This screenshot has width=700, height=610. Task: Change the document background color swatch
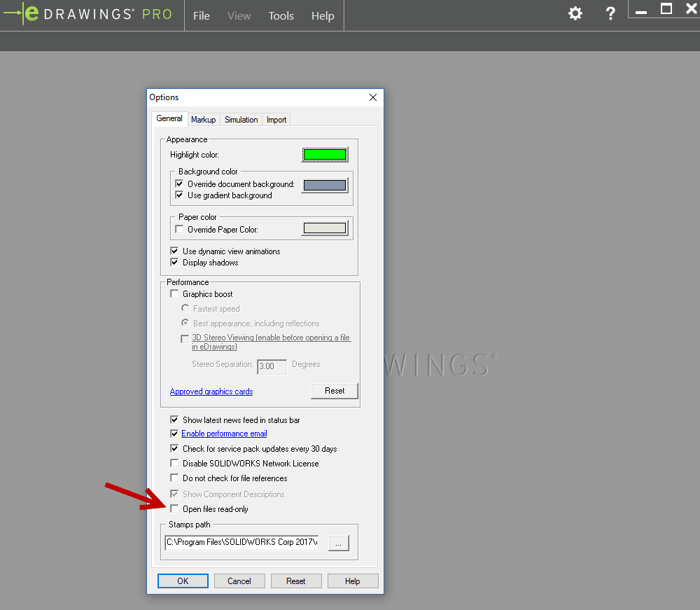click(x=325, y=185)
